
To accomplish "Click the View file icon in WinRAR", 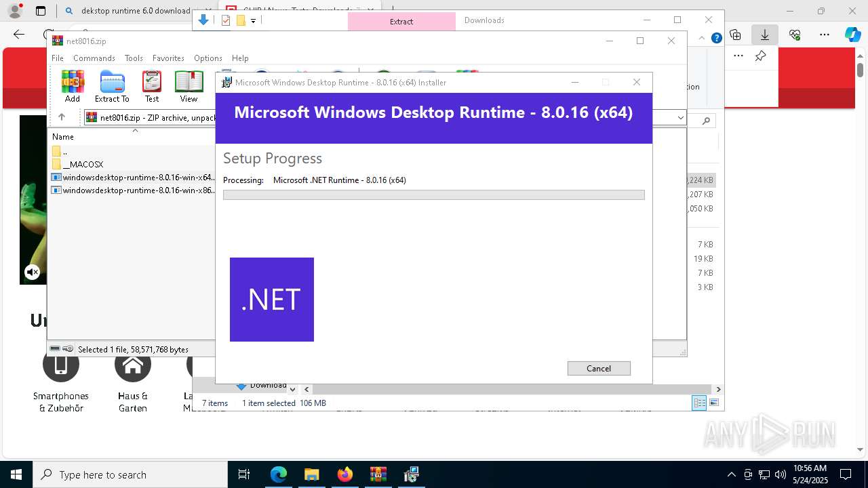I will tap(189, 86).
